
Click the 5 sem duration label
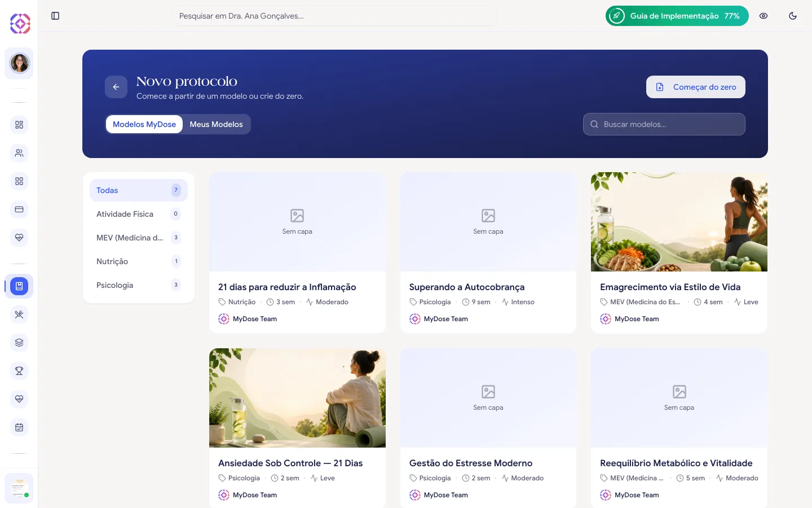click(x=695, y=478)
